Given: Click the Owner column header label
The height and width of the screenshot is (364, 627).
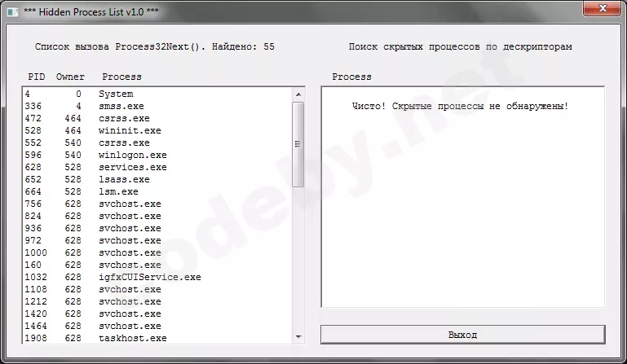Looking at the screenshot, I should [70, 77].
